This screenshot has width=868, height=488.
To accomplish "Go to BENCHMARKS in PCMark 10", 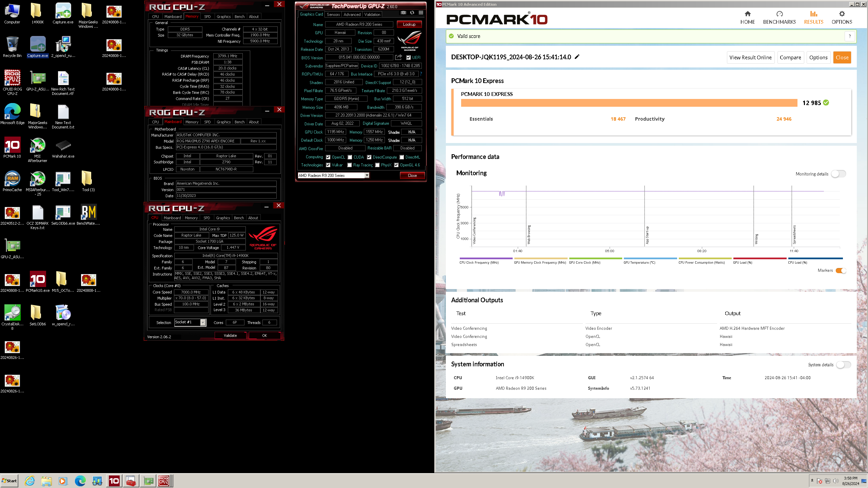I will 779,18.
